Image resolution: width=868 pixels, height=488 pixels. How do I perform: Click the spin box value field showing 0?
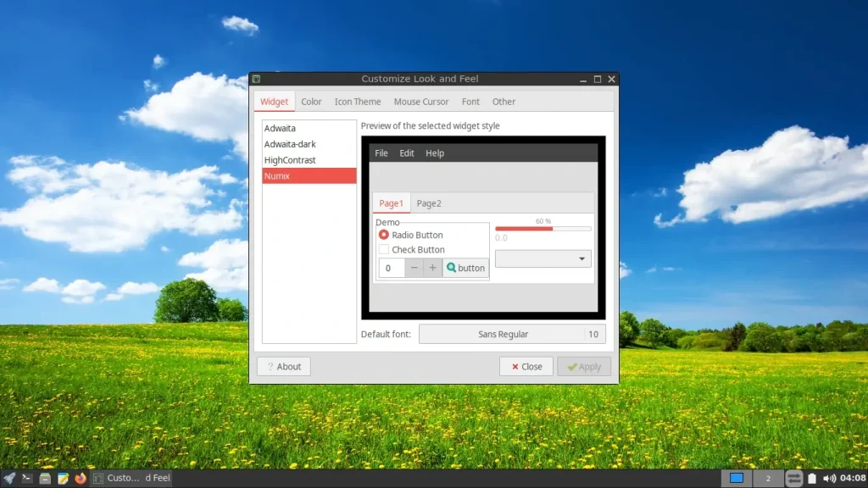pos(392,269)
